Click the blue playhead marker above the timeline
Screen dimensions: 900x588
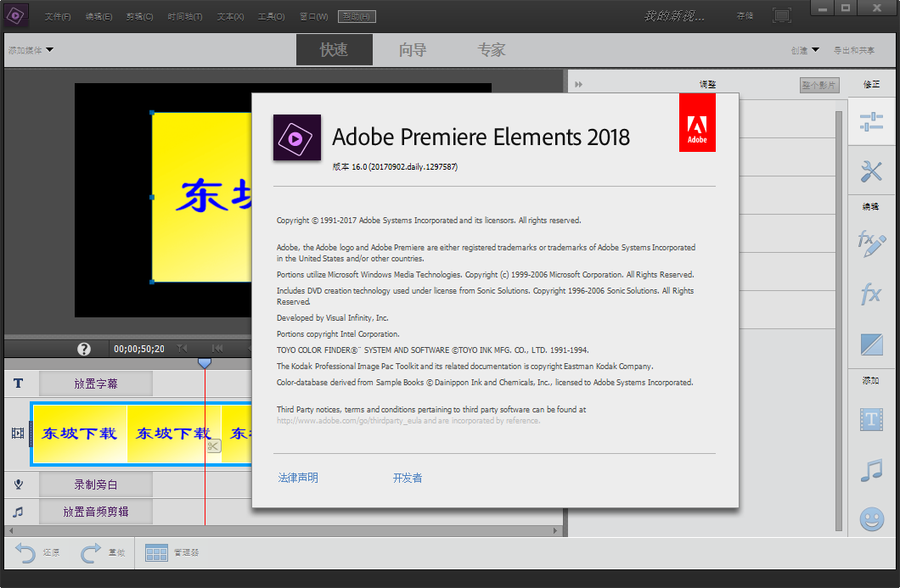point(205,362)
